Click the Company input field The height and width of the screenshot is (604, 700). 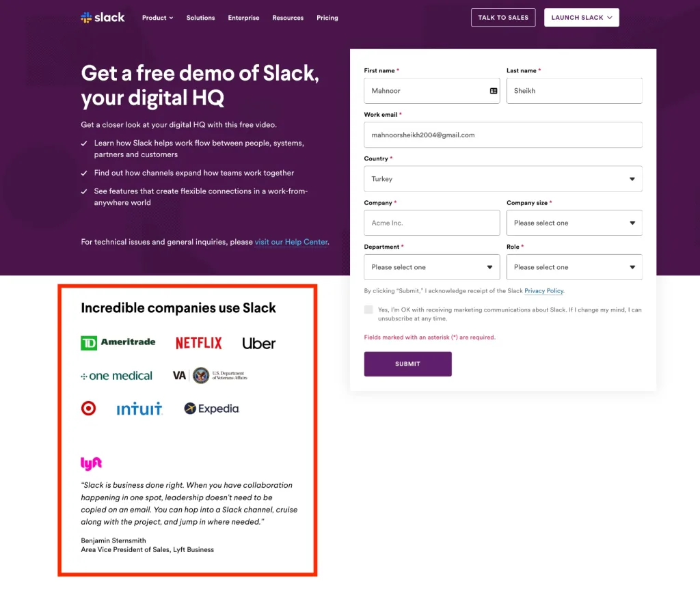(432, 223)
